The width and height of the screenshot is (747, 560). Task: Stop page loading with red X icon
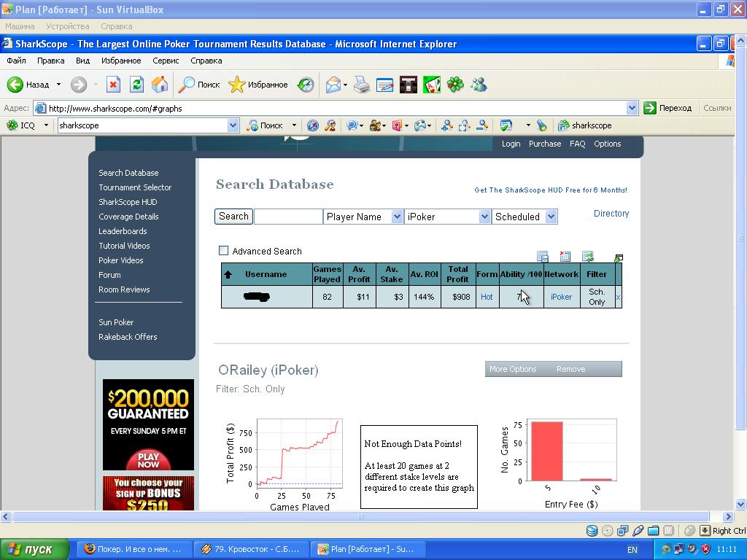113,85
